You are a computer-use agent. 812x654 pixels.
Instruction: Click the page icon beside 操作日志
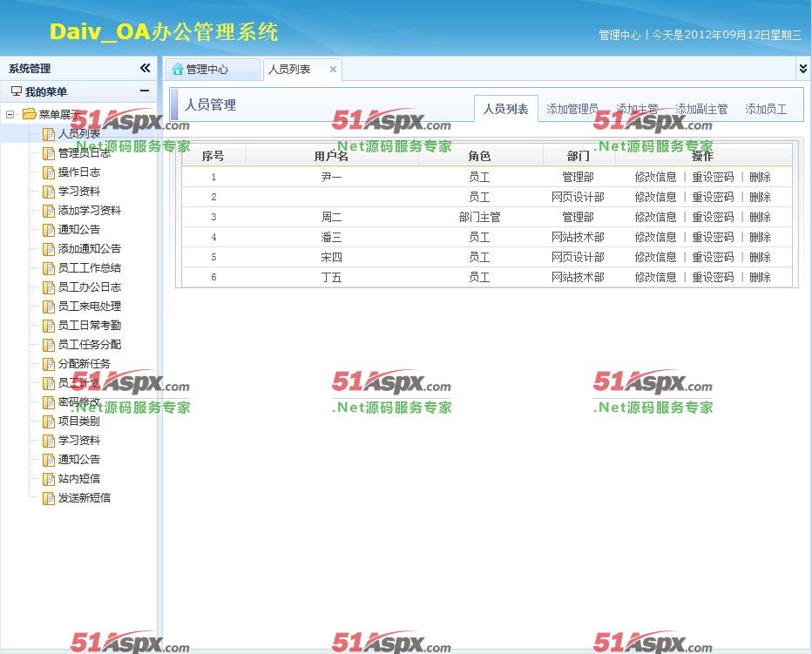click(48, 172)
